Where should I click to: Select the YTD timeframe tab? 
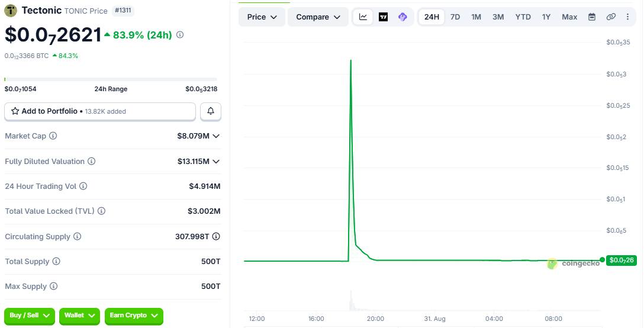point(523,17)
